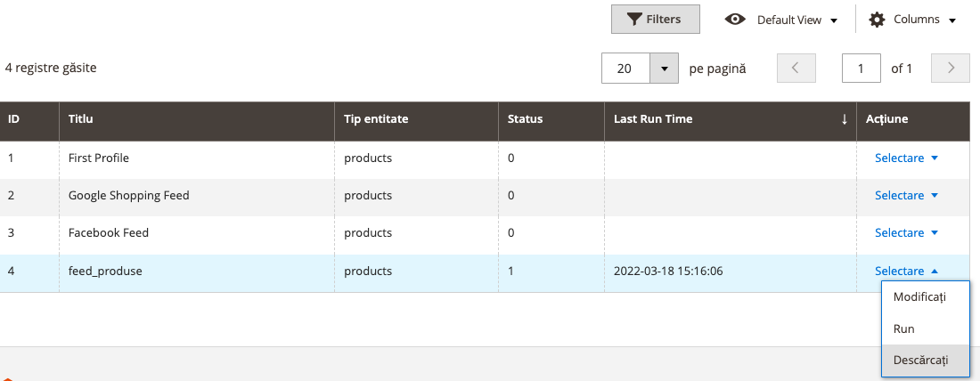The image size is (980, 381).
Task: Open Selectare for First Profile row
Action: click(x=906, y=158)
